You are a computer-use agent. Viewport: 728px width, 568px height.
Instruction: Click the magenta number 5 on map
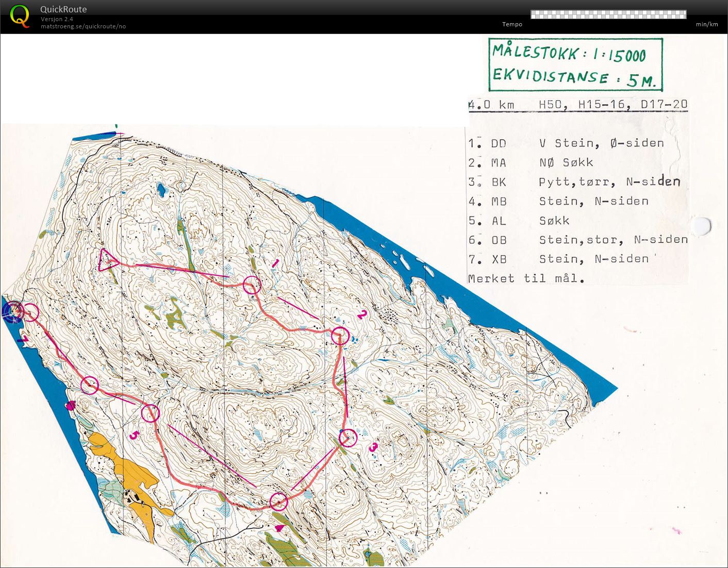click(x=134, y=436)
